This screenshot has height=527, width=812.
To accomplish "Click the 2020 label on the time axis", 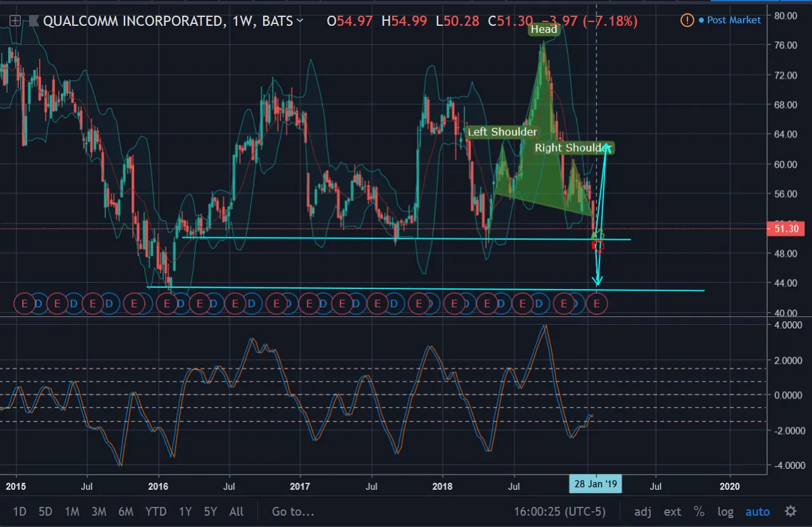I will tap(730, 486).
